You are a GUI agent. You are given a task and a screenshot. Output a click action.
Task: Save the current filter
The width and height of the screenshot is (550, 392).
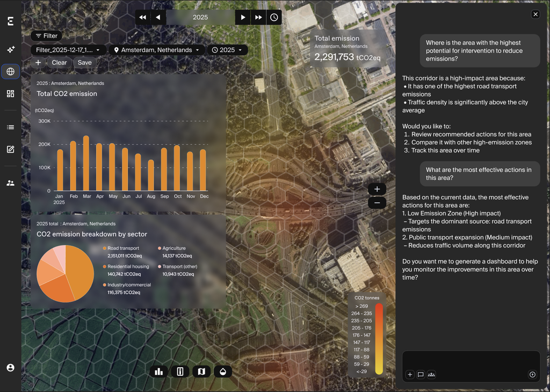[84, 62]
